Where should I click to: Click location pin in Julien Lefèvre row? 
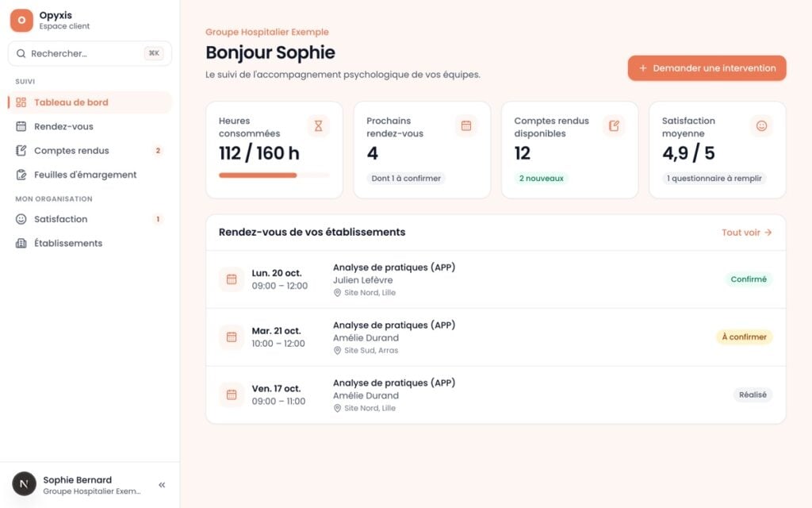point(337,293)
